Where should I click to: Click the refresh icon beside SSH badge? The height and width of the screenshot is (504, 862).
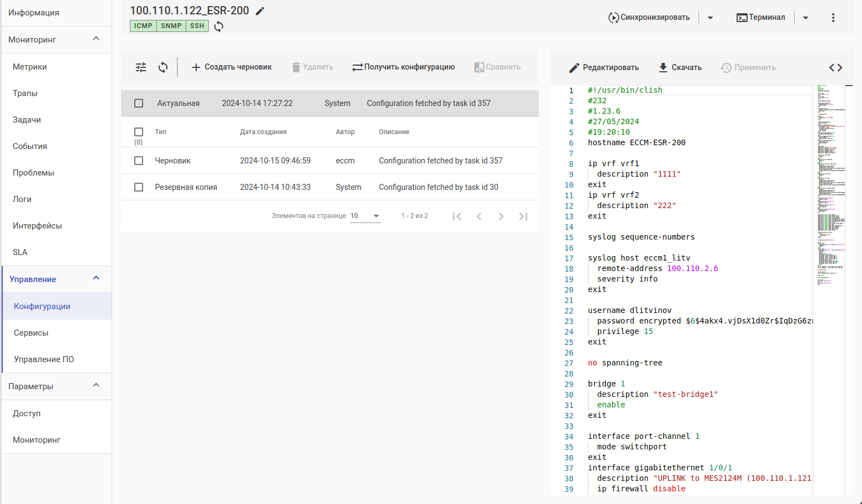coord(219,26)
